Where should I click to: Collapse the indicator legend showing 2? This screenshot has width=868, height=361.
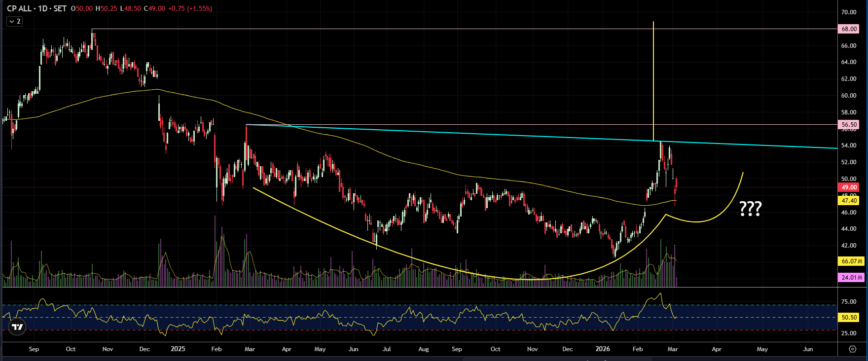tap(15, 21)
